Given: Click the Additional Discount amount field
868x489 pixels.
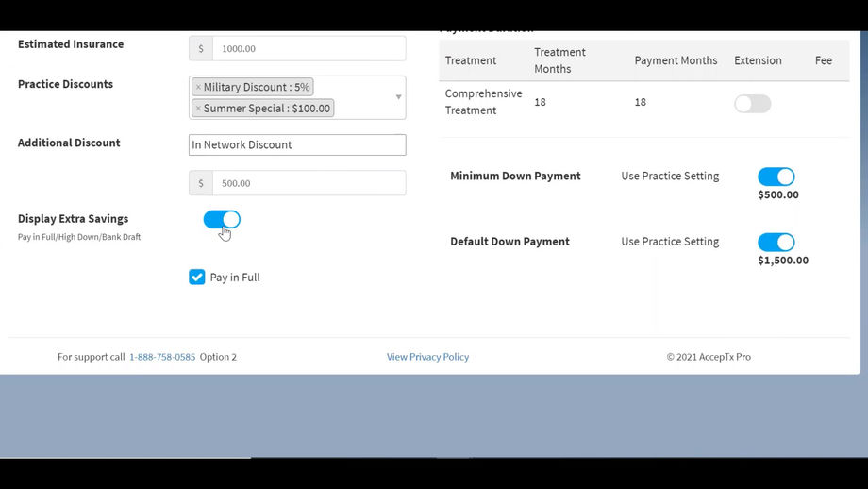Looking at the screenshot, I should click(309, 183).
